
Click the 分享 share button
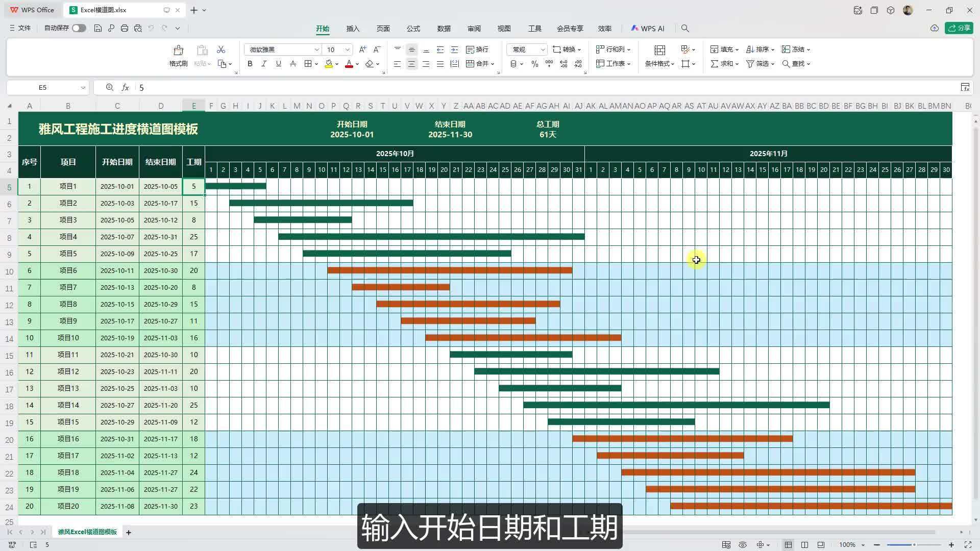960,28
